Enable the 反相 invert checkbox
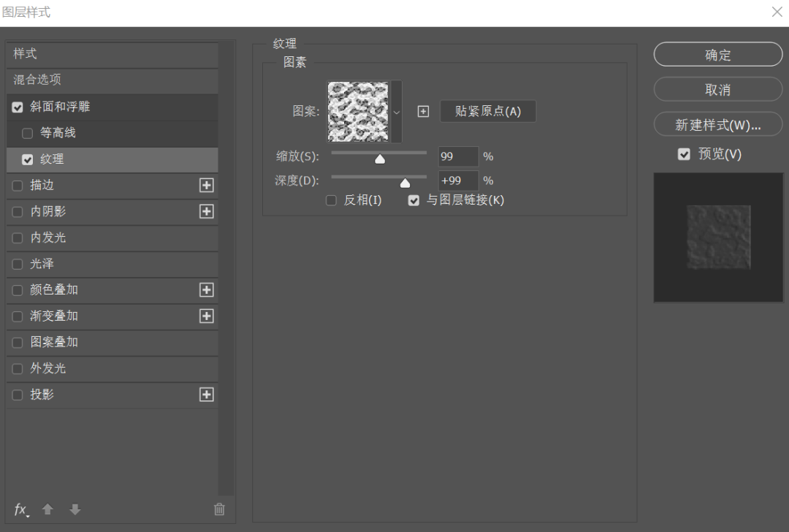 pyautogui.click(x=331, y=200)
